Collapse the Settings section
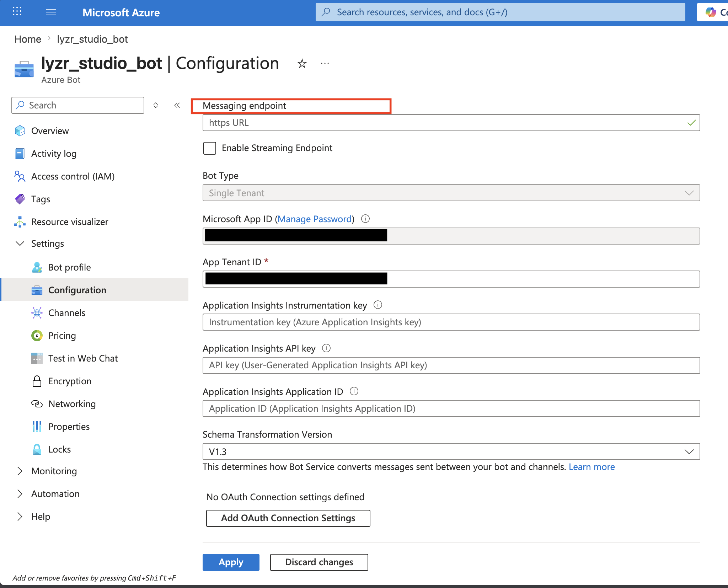Image resolution: width=728 pixels, height=588 pixels. point(20,244)
